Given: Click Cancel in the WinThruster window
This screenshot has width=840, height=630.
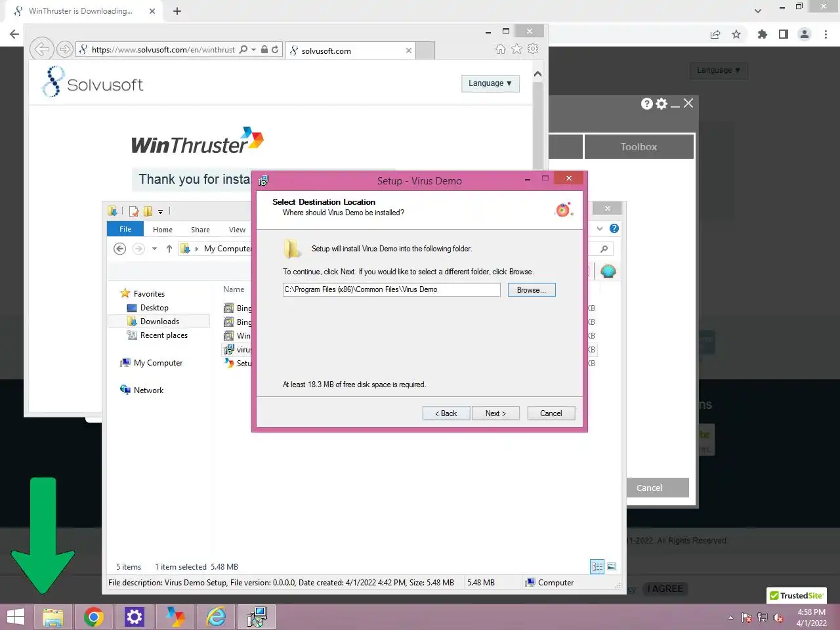Looking at the screenshot, I should point(649,488).
